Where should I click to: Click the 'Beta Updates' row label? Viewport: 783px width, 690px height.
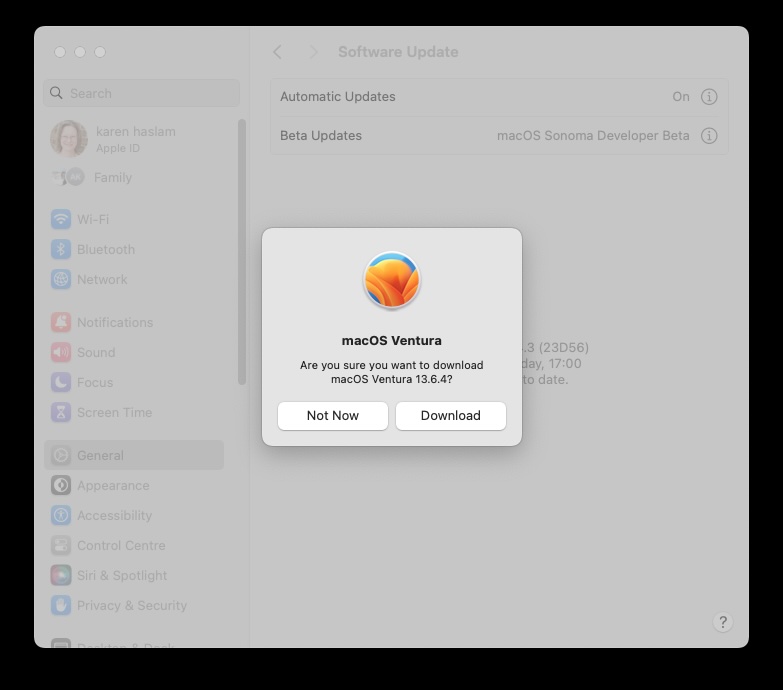coord(321,135)
